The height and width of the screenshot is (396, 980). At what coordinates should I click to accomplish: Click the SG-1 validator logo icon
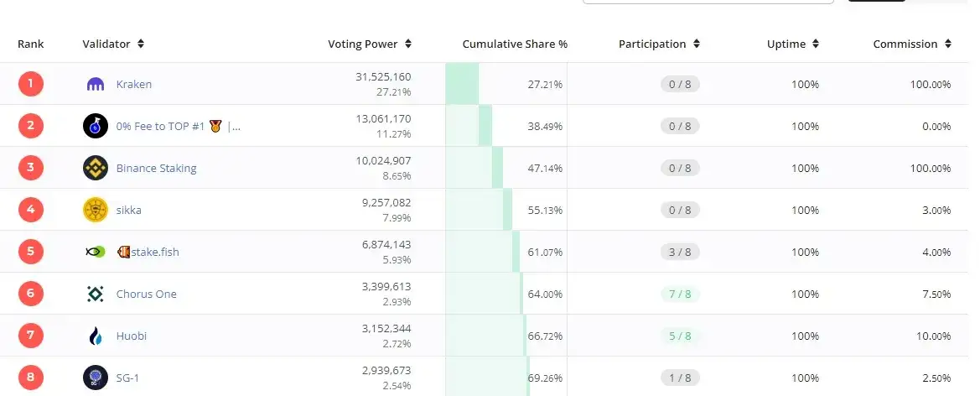pyautogui.click(x=96, y=378)
